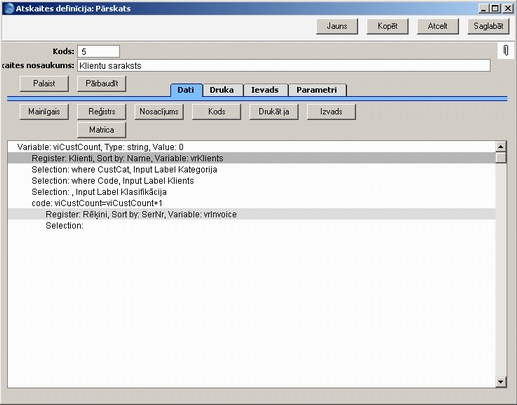Viewport: 517px width, 405px height.
Task: Run the report with Palaist
Action: point(44,83)
